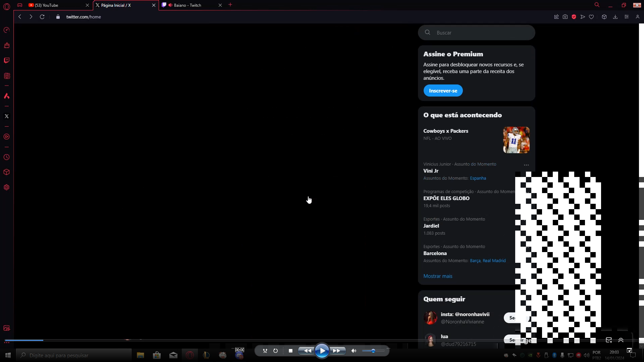Go back with the left arrow
The image size is (644, 362).
click(20, 17)
